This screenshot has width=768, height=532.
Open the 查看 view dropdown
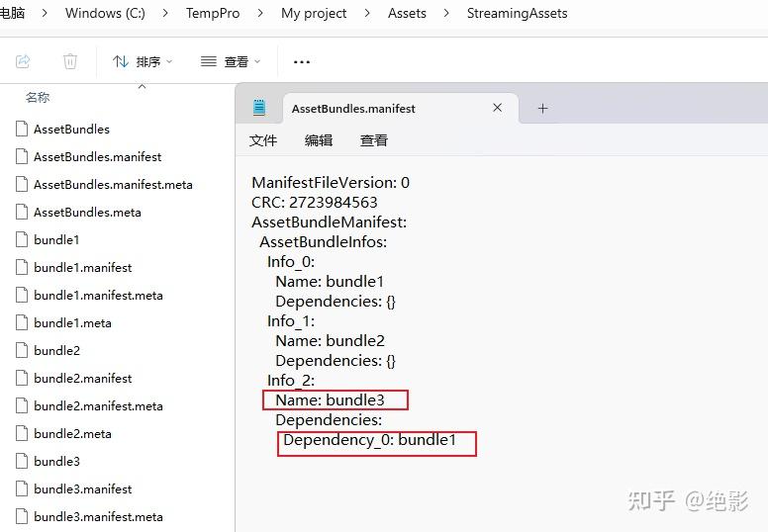click(231, 61)
